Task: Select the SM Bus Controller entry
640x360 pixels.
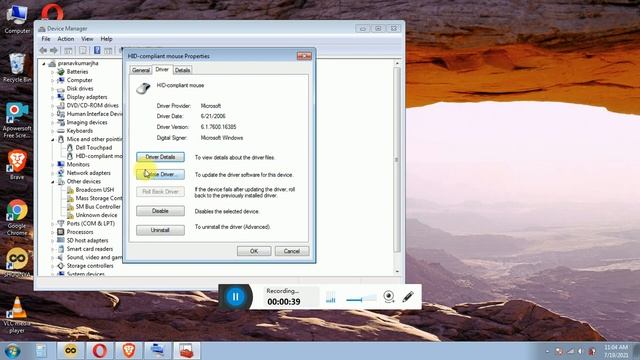Action: tap(98, 207)
